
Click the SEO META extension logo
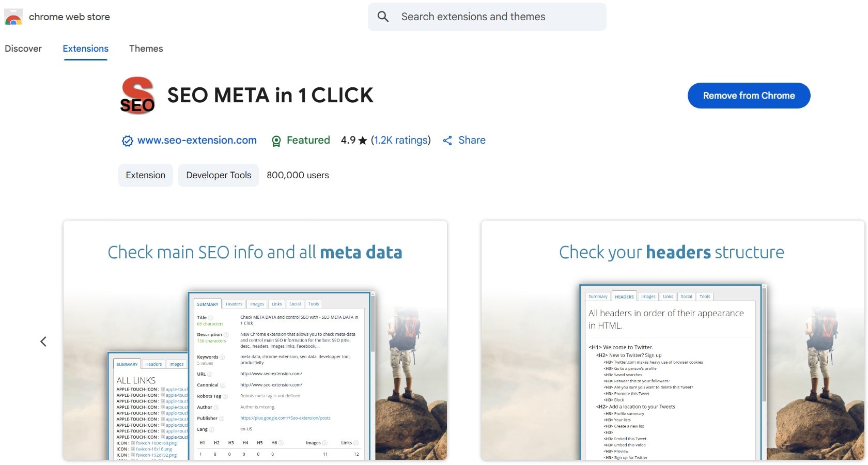(137, 96)
